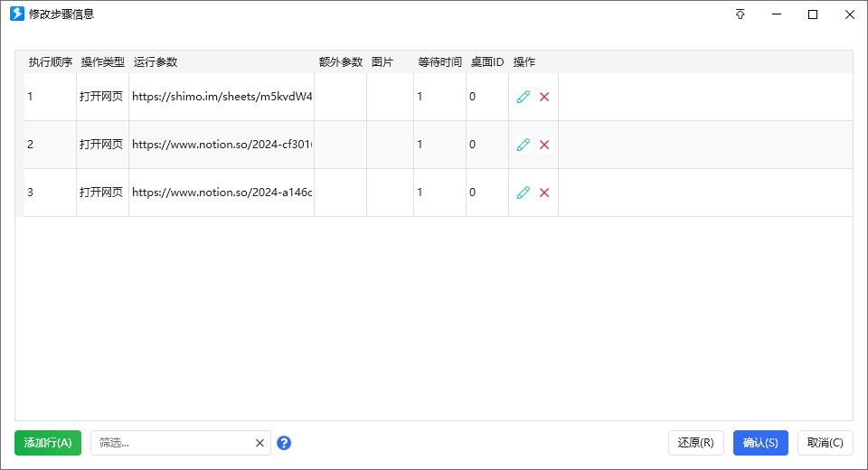This screenshot has height=470, width=868.
Task: Click the 额外参数 column header
Action: click(x=341, y=62)
